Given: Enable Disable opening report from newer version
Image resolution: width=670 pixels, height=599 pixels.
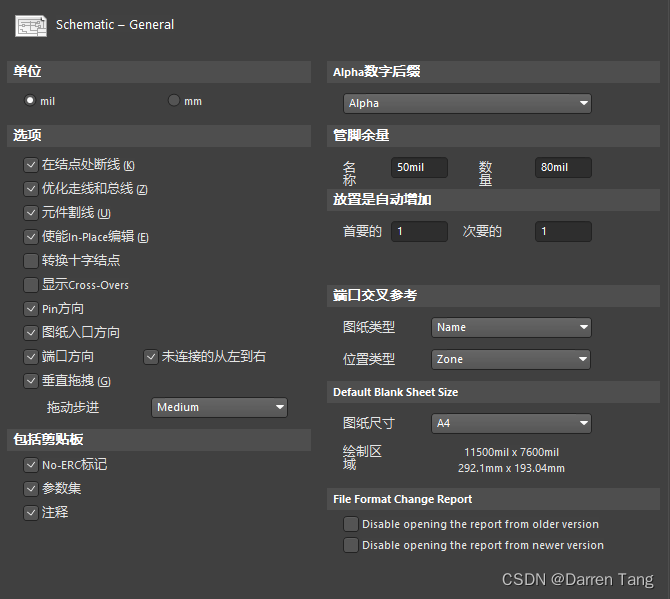Looking at the screenshot, I should pos(351,545).
